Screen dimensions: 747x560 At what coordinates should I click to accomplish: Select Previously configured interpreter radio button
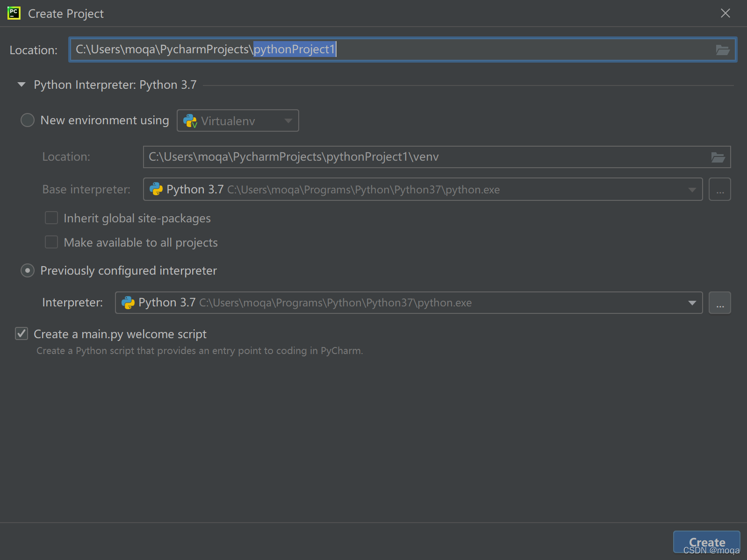[28, 270]
